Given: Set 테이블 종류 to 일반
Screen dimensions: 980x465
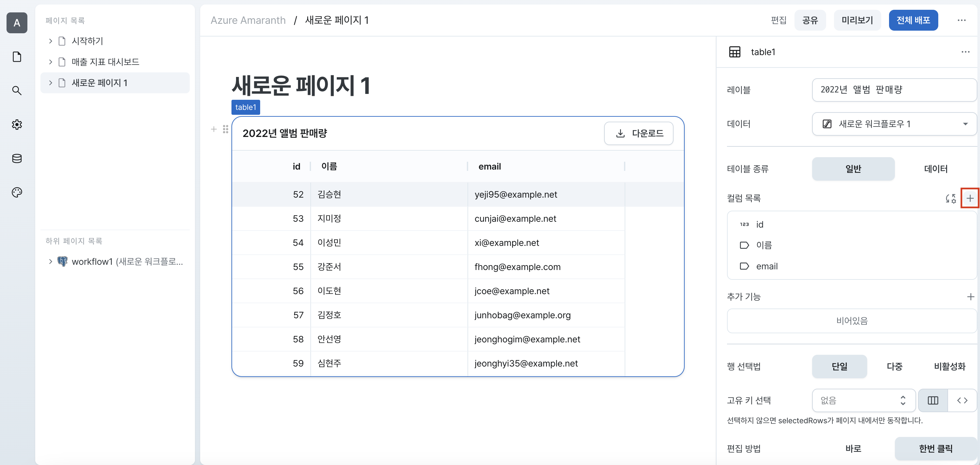Looking at the screenshot, I should pyautogui.click(x=853, y=169).
